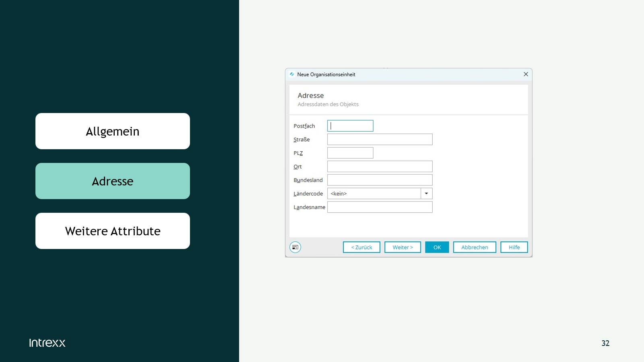Select the Allgemein tab card
The image size is (644, 362).
coord(113,131)
